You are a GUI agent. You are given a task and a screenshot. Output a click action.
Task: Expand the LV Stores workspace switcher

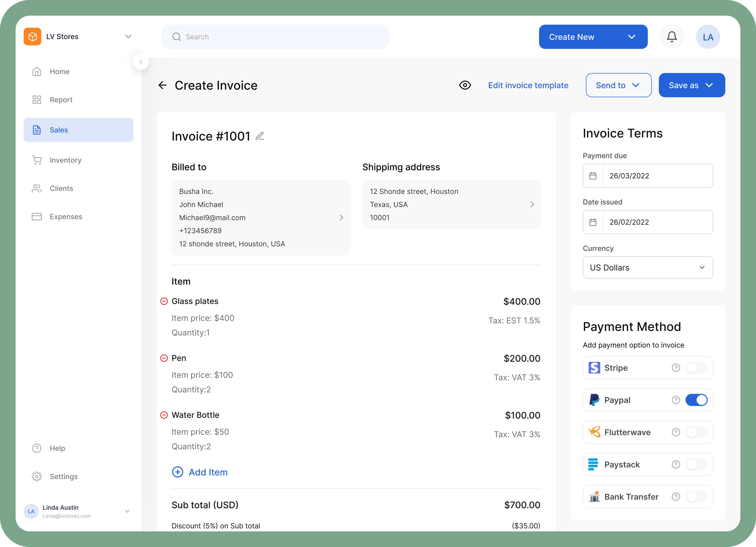click(x=128, y=37)
